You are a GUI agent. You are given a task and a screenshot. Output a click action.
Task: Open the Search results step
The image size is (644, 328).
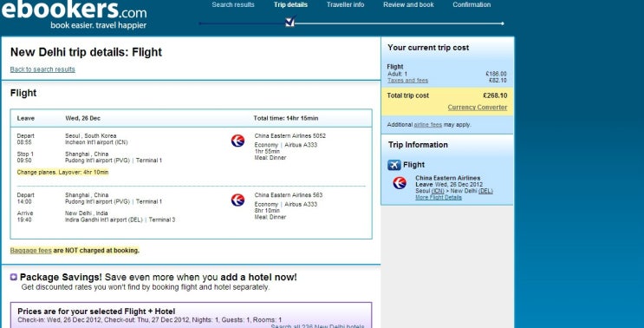click(x=233, y=5)
